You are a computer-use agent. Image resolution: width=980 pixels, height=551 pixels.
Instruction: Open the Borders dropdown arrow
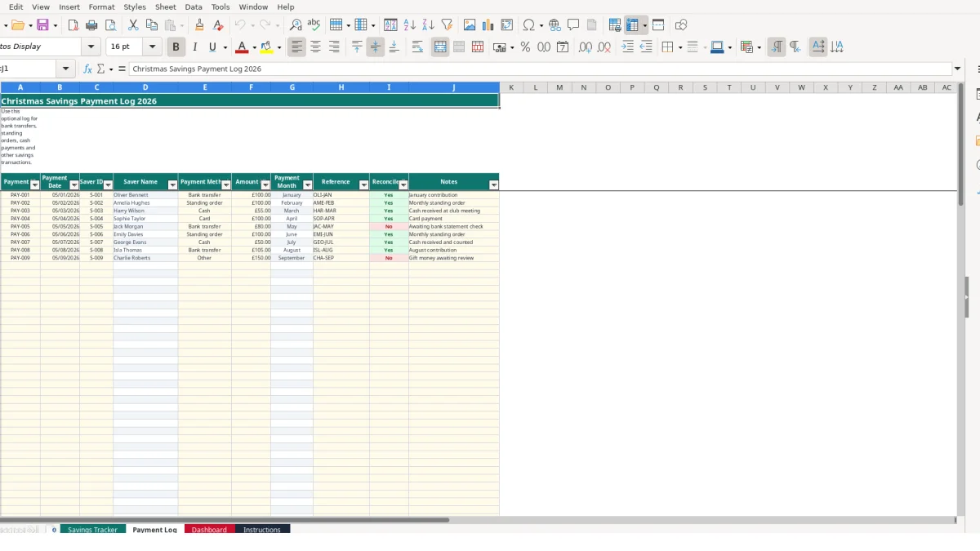click(679, 47)
